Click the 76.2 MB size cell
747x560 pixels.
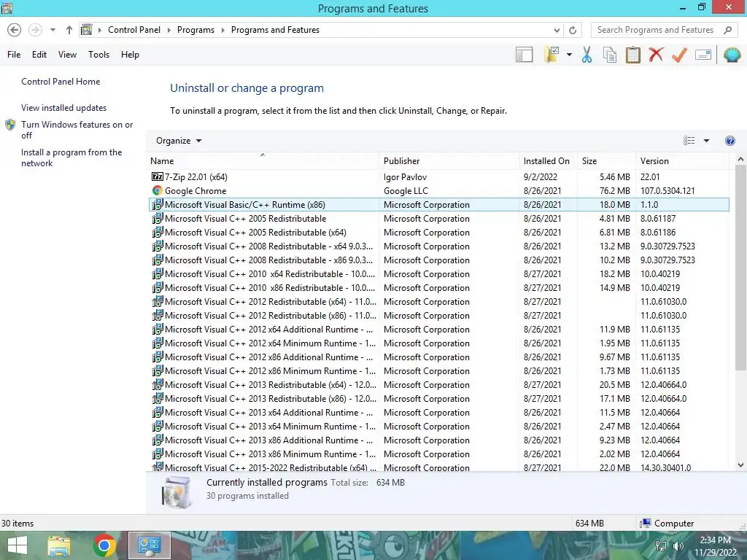click(614, 191)
